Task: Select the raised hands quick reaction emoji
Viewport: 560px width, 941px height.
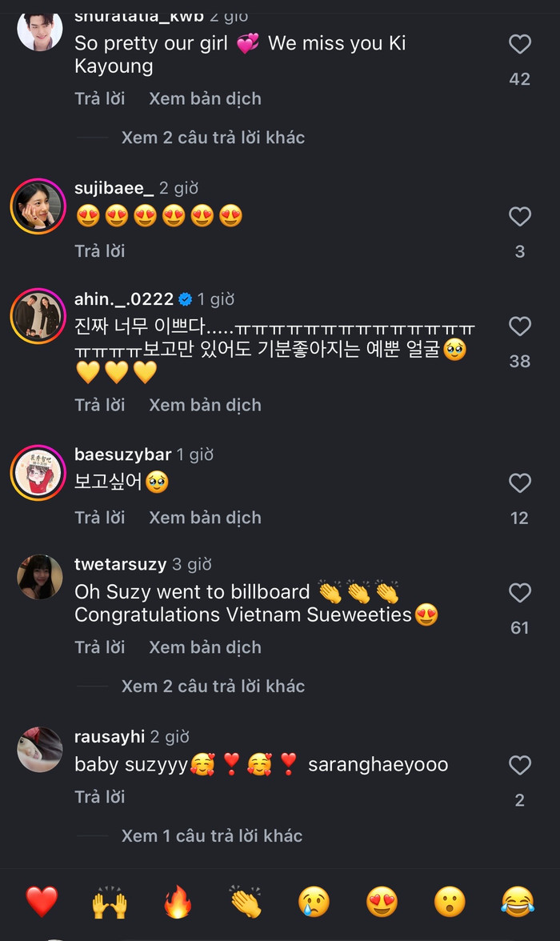Action: point(111,900)
